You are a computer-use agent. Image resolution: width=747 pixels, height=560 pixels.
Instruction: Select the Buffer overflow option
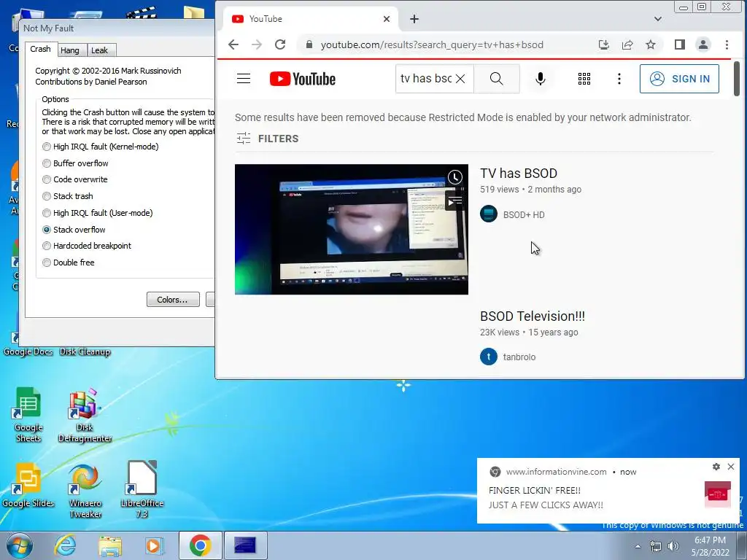(75, 163)
